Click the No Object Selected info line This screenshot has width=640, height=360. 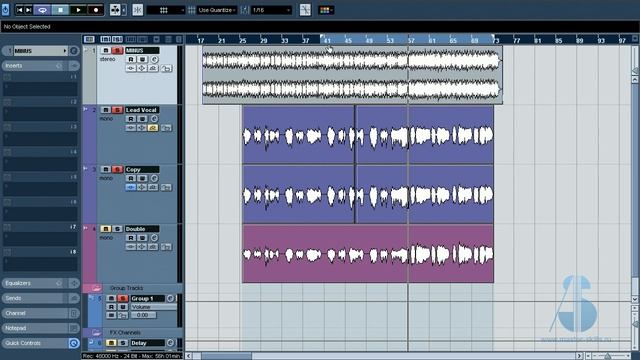coord(27,27)
